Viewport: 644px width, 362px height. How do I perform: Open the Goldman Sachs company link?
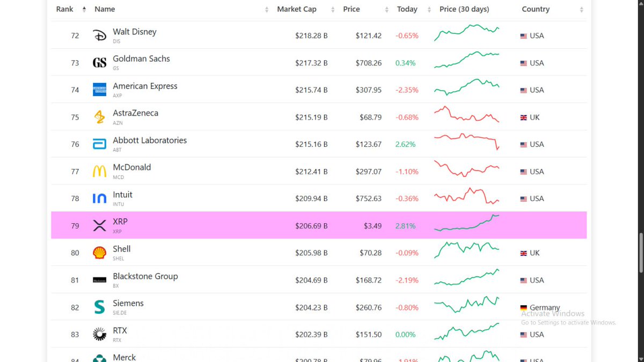tap(141, 59)
